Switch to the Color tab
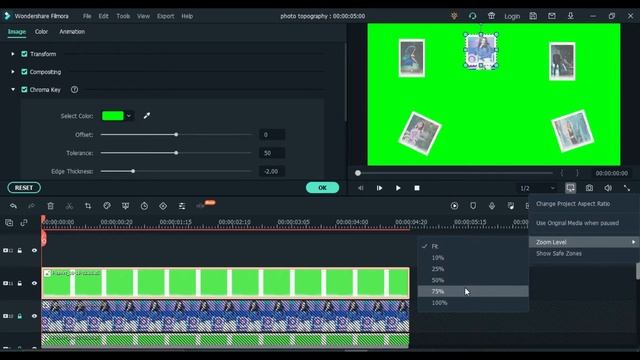The height and width of the screenshot is (360, 640). coord(41,31)
